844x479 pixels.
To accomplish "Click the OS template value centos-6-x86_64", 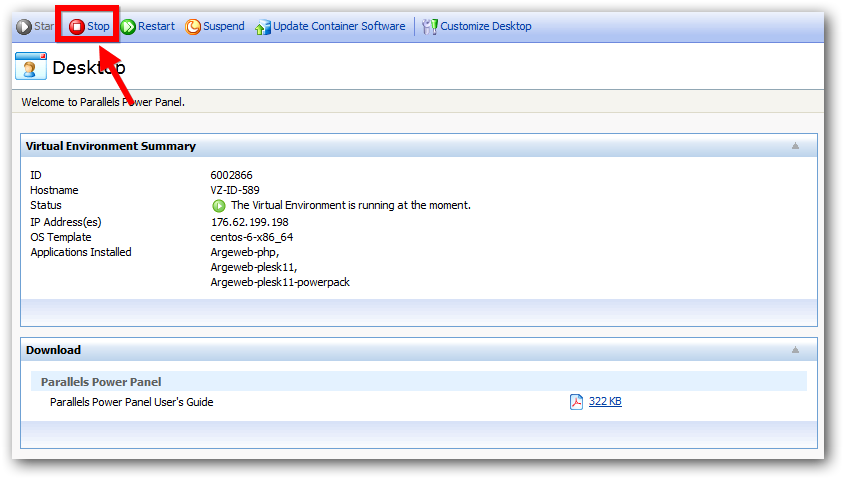I will point(252,237).
